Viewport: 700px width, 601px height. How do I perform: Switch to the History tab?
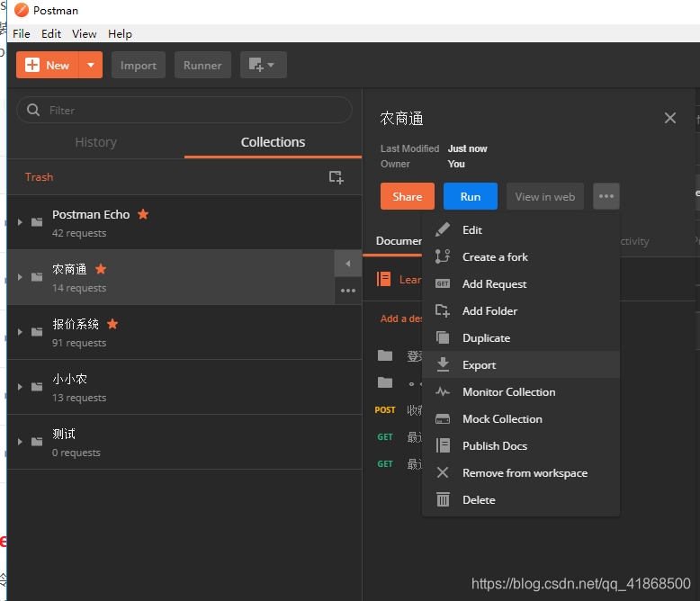click(x=96, y=142)
